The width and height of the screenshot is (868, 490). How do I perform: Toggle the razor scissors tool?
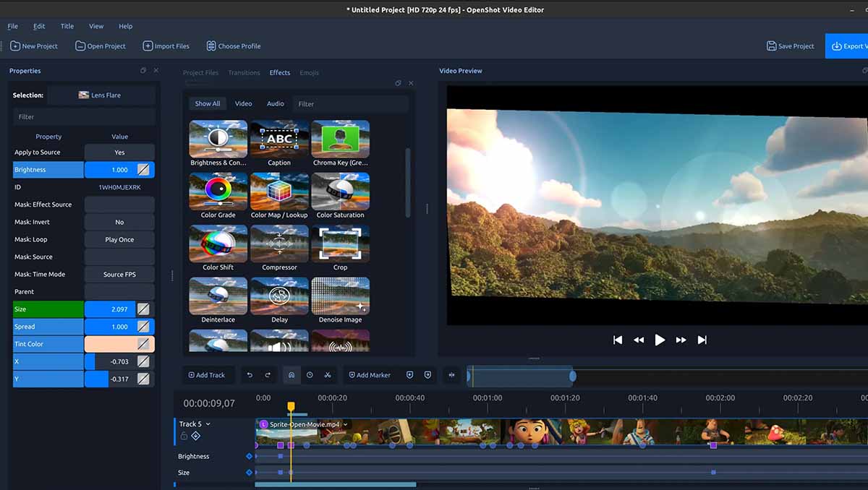(328, 375)
